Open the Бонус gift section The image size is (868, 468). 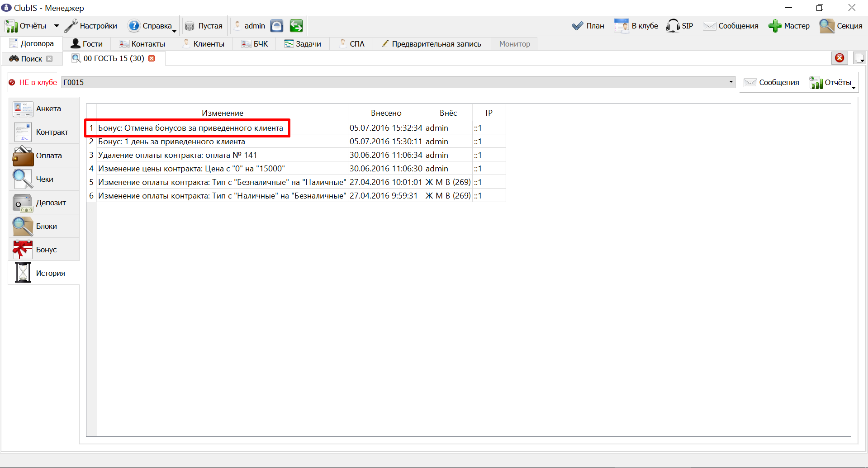tap(44, 250)
